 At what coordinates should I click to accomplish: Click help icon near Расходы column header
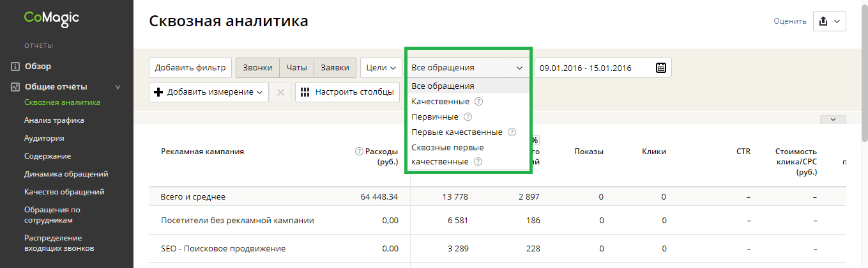(x=359, y=152)
